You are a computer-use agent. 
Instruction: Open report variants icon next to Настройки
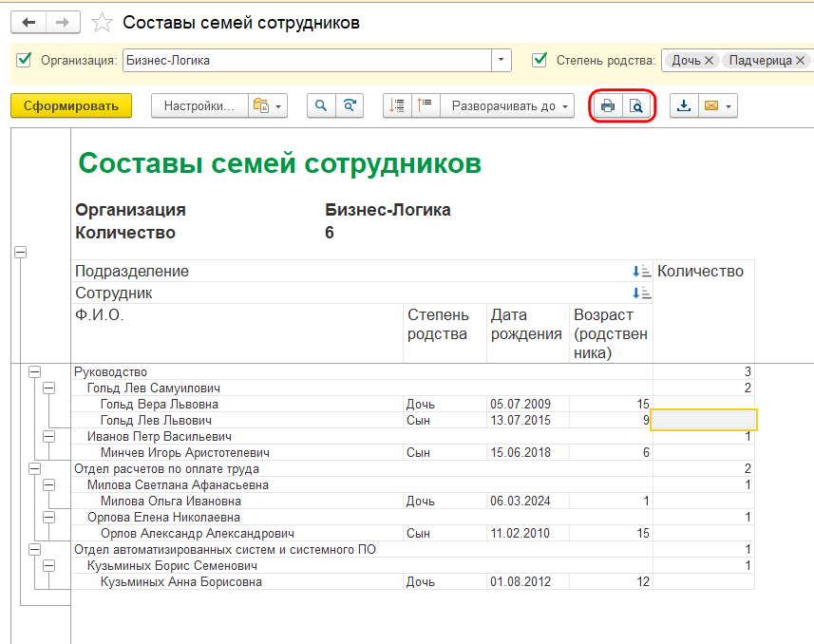pyautogui.click(x=260, y=106)
